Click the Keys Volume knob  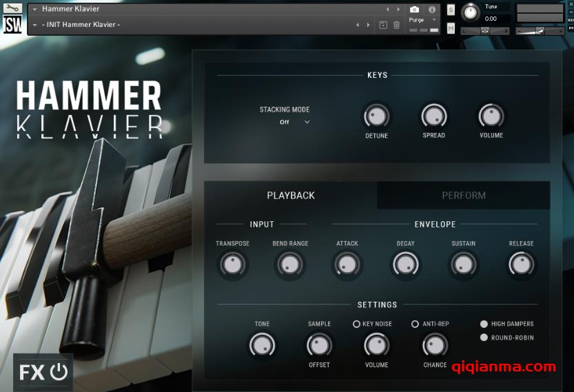(491, 116)
